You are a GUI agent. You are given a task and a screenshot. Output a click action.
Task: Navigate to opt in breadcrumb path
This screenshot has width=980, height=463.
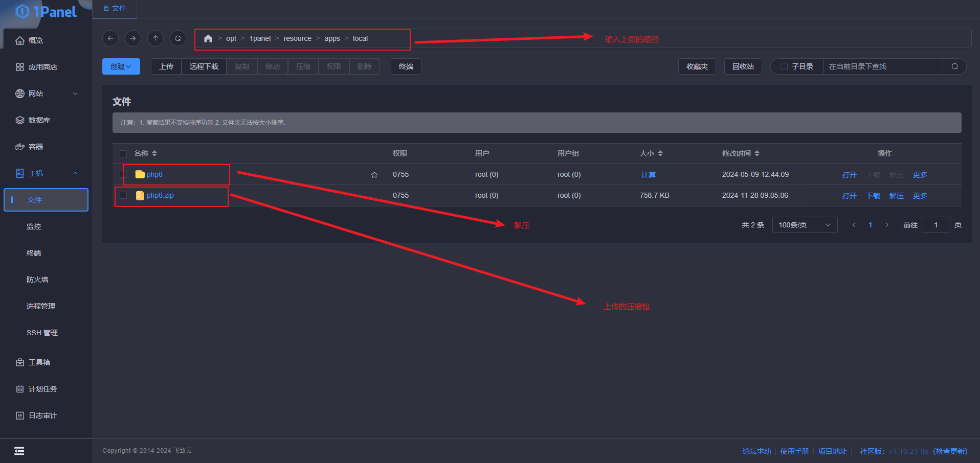[231, 38]
